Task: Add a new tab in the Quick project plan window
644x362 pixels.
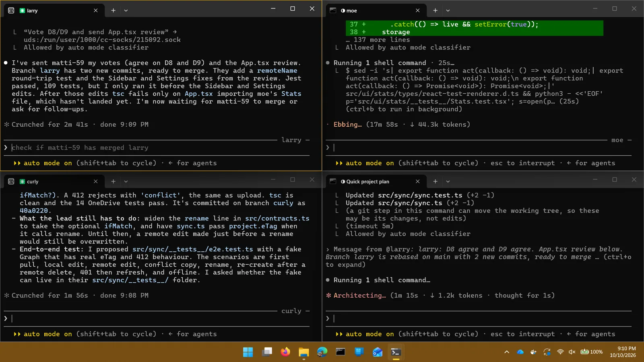Action: [x=435, y=181]
